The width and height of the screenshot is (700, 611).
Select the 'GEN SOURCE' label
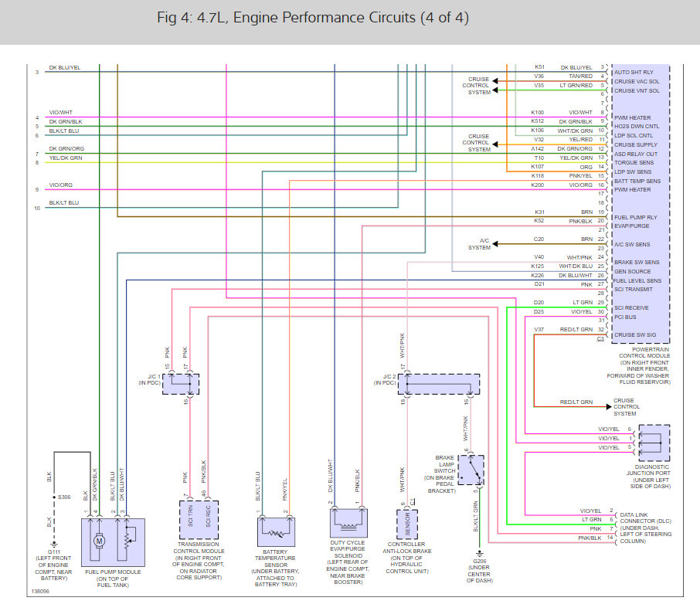click(x=633, y=271)
